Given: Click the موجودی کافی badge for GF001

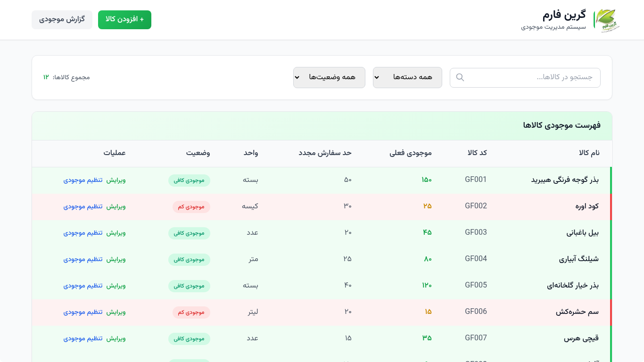Looking at the screenshot, I should [x=189, y=181].
